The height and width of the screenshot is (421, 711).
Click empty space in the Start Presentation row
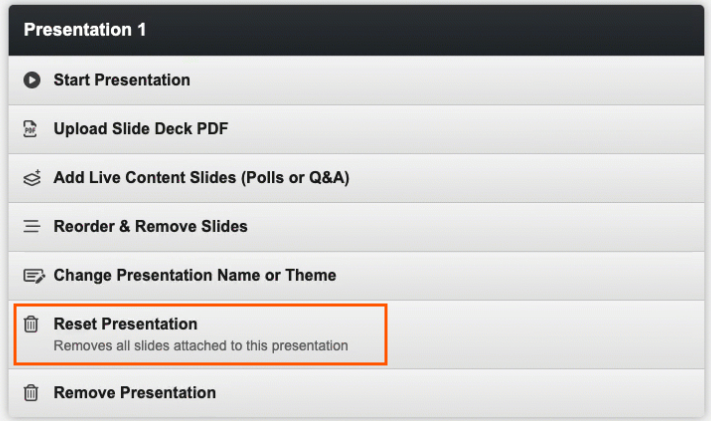click(480, 80)
